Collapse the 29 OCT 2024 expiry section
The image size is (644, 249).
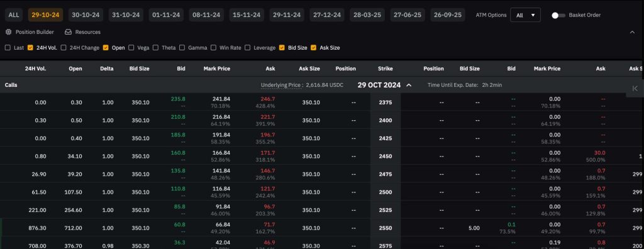point(409,85)
